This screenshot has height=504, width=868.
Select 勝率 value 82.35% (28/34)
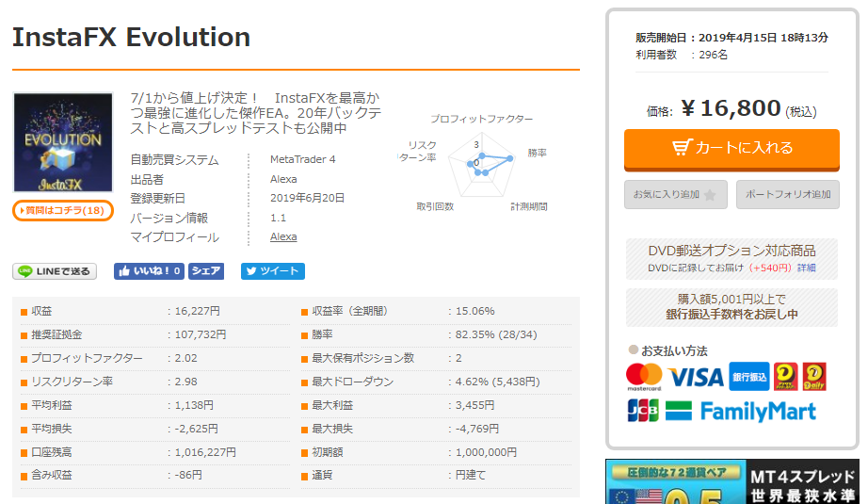coord(496,334)
